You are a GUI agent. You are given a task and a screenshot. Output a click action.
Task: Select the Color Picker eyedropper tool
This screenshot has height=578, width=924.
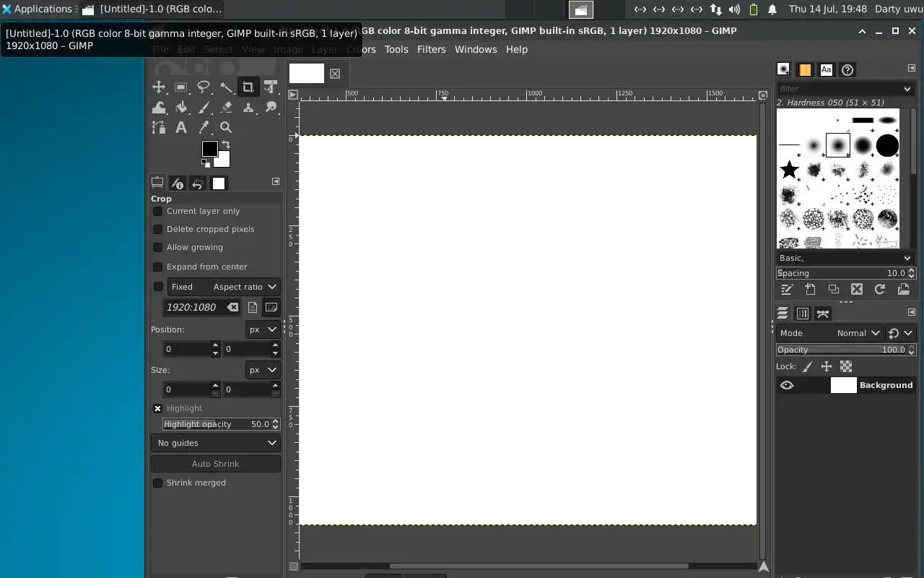coord(204,127)
